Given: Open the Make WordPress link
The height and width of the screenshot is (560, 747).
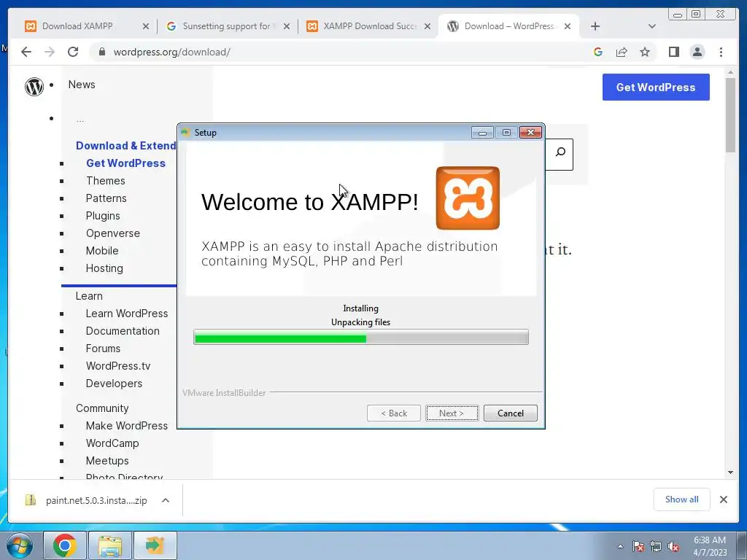Looking at the screenshot, I should pyautogui.click(x=127, y=426).
